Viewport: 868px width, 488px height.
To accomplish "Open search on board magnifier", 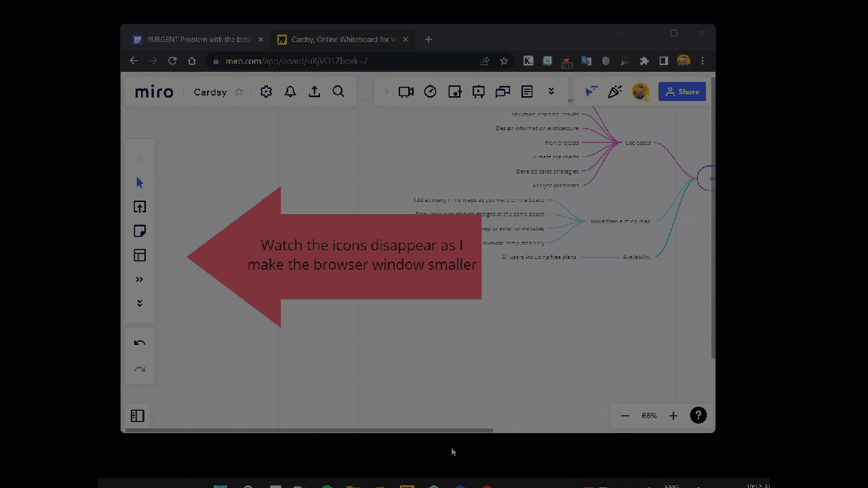I will coord(338,91).
